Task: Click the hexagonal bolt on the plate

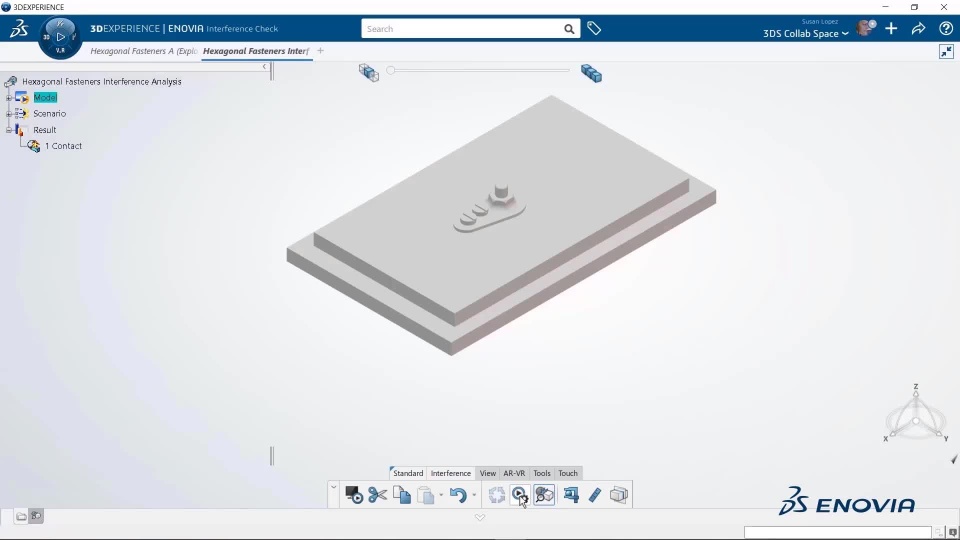Action: point(501,195)
